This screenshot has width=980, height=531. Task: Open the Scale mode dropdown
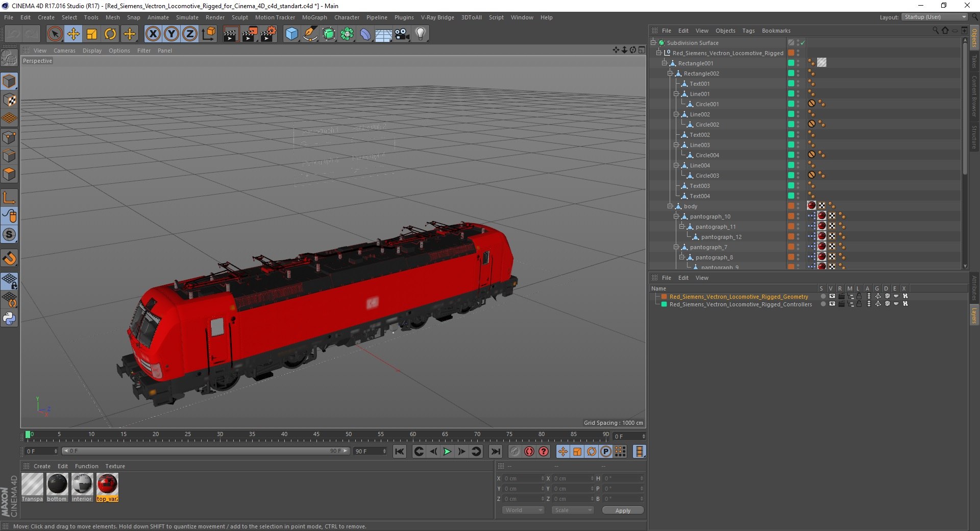pyautogui.click(x=573, y=510)
